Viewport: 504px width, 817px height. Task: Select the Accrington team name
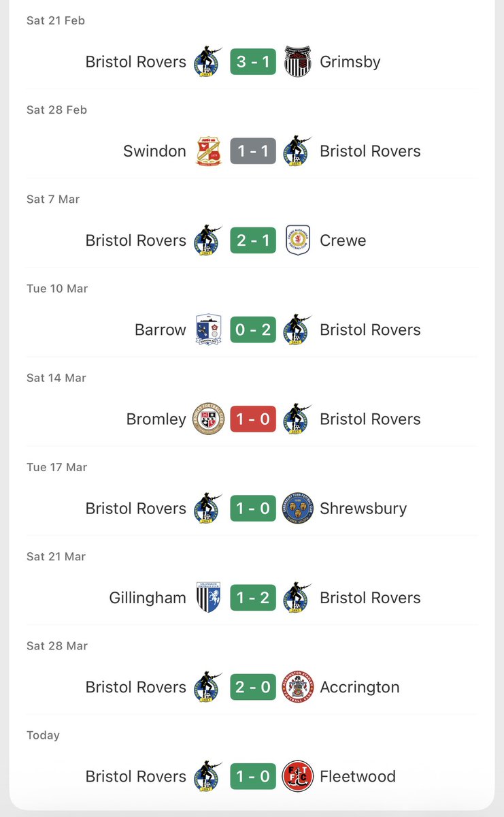coord(360,687)
